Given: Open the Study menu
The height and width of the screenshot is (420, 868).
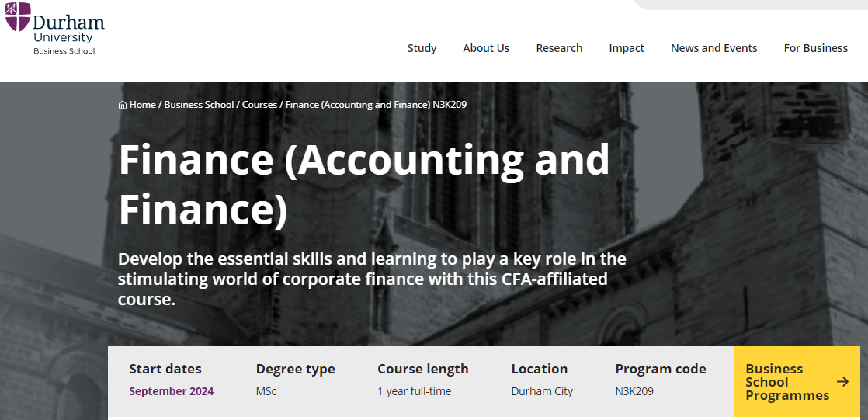Looking at the screenshot, I should pos(422,48).
